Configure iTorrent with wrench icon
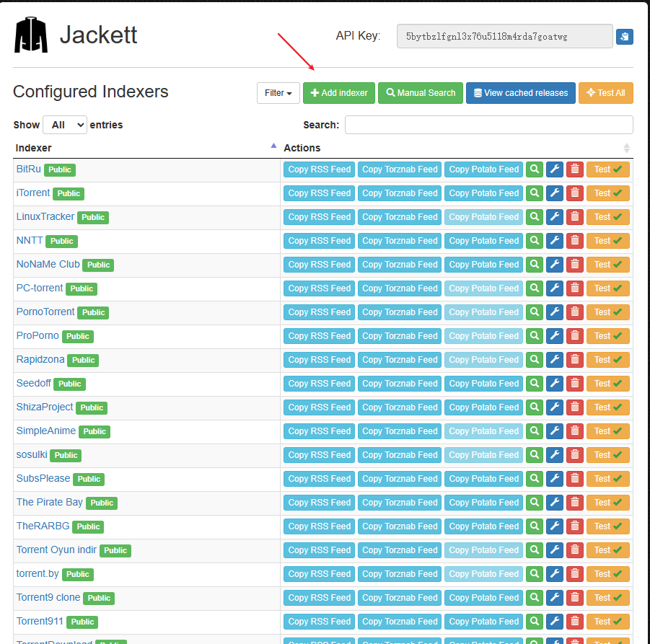Image resolution: width=650 pixels, height=644 pixels. 555,193
